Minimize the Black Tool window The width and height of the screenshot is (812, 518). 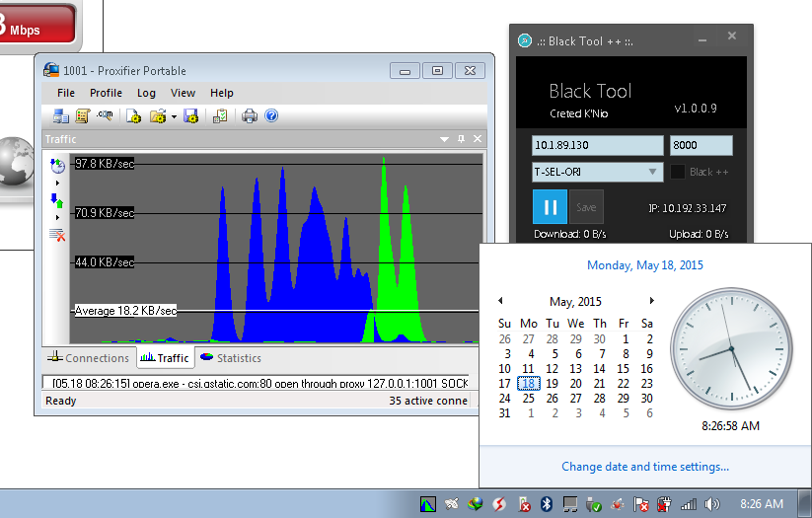(x=702, y=40)
